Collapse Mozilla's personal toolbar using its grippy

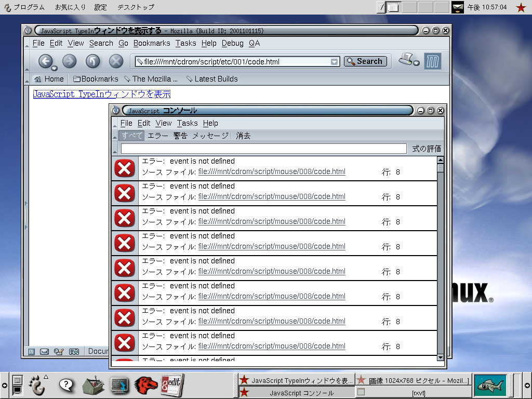pos(27,79)
